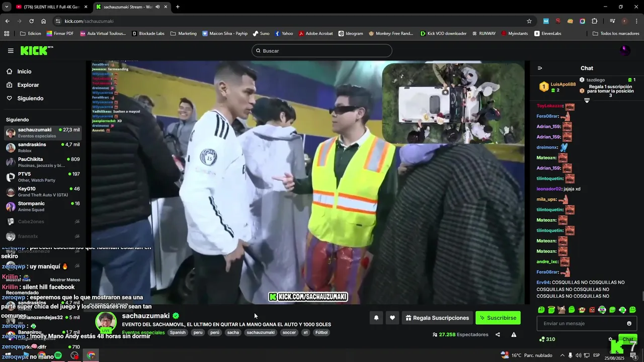This screenshot has height=362, width=644.
Task: Open PauChikita channel in sidebar
Action: 43,162
